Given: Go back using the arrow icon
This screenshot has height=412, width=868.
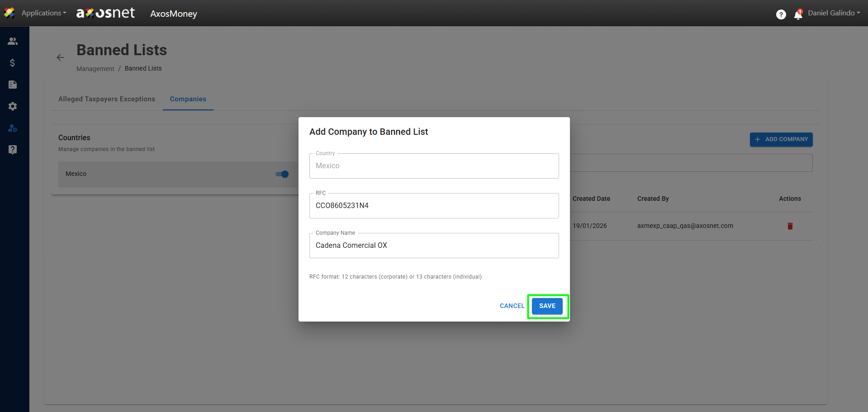Looking at the screenshot, I should pos(60,57).
